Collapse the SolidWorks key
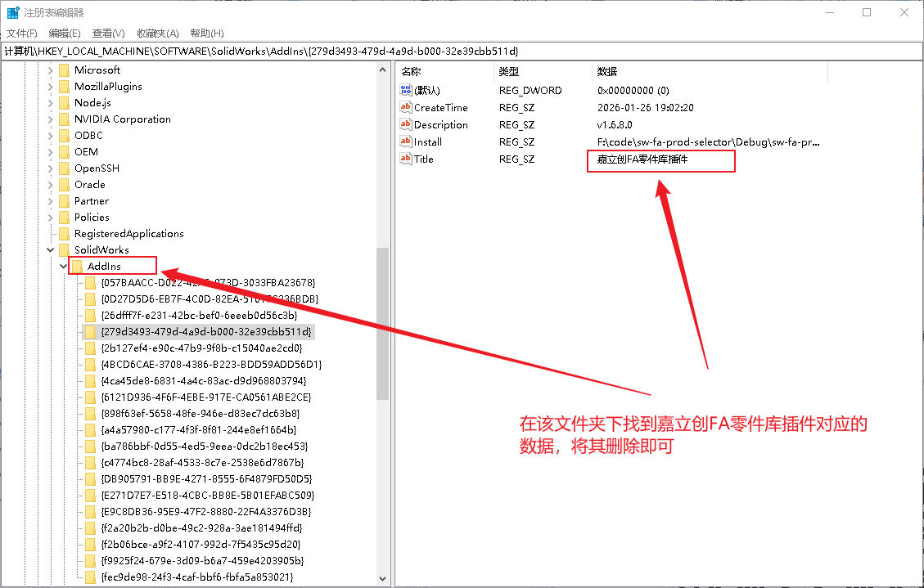 51,249
